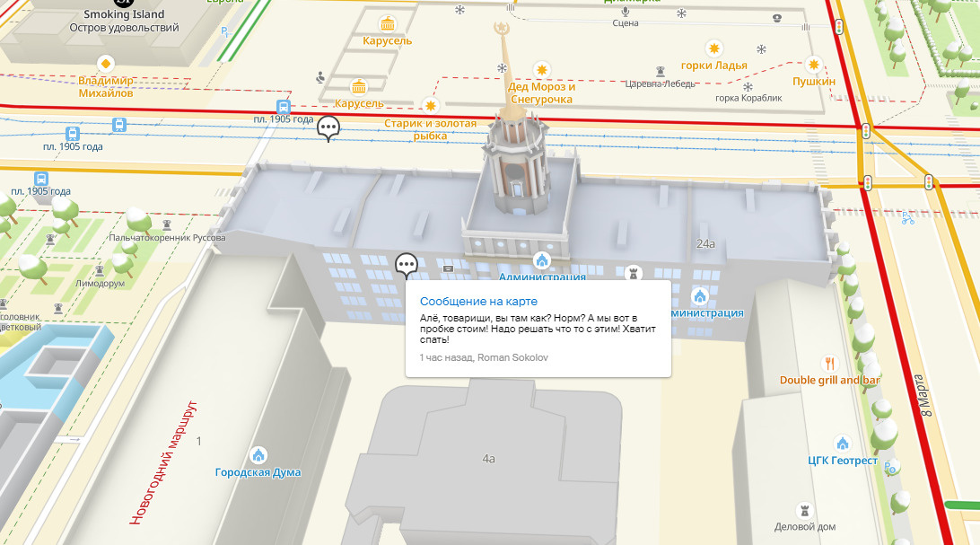The image size is (980, 545).
Task: Select the Пушкин attraction marker icon
Action: tap(813, 65)
